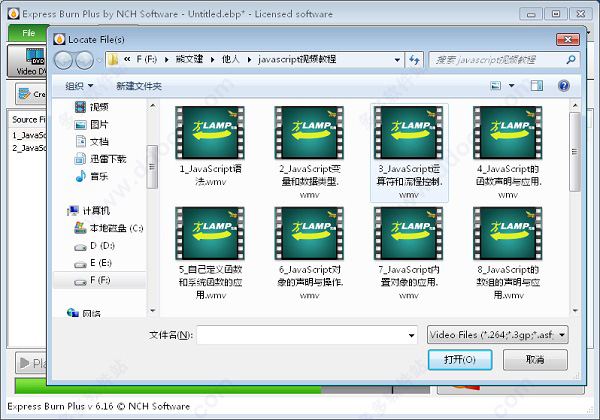Open the 组织 dropdown menu
Screen dimensions: 600x420
click(79, 86)
